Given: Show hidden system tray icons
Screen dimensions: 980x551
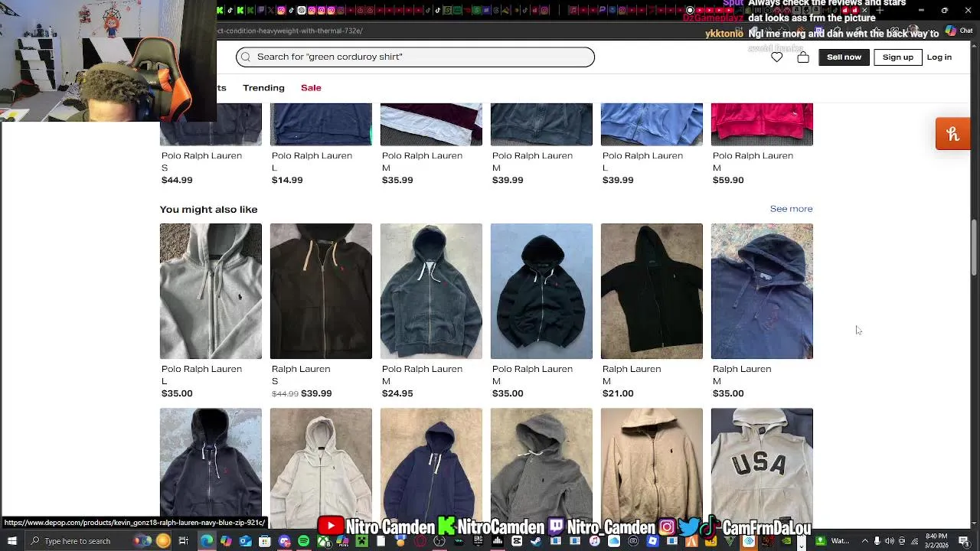Looking at the screenshot, I should [865, 541].
